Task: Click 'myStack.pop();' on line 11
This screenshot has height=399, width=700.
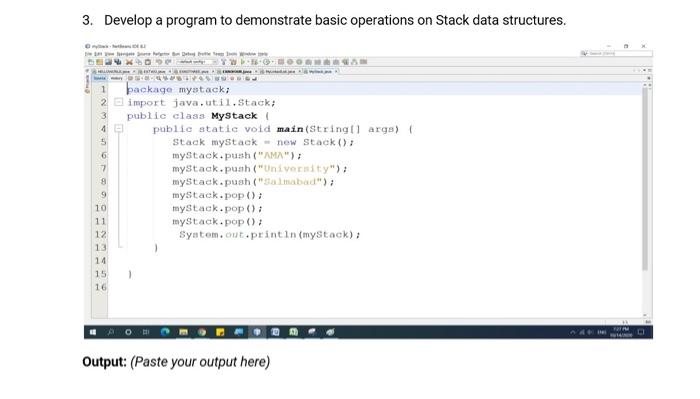Action: click(x=218, y=221)
